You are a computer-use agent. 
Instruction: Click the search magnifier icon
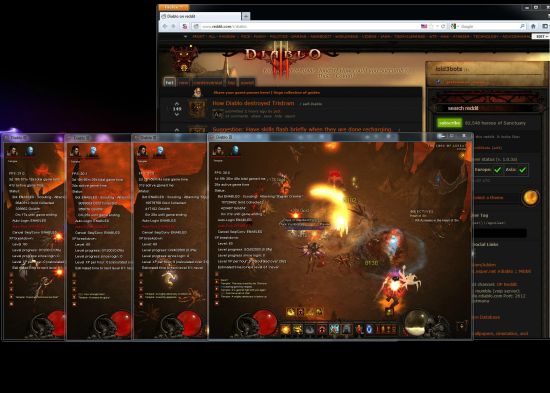coord(522,26)
